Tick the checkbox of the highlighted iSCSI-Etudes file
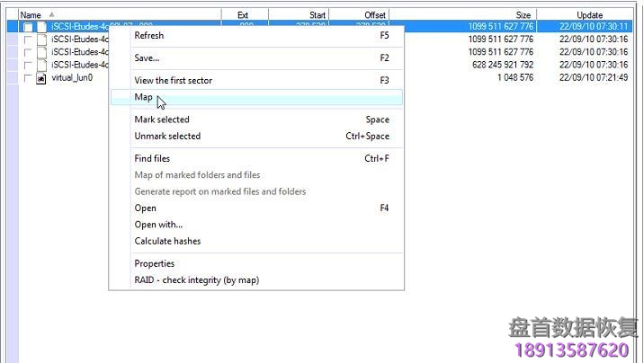 [29, 27]
